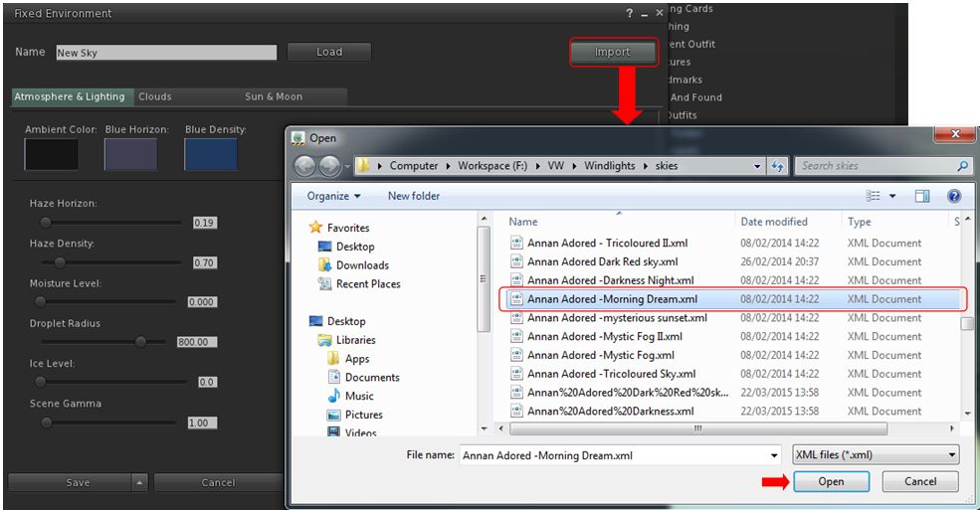This screenshot has width=980, height=510.
Task: Open the Music library folder
Action: 359,396
